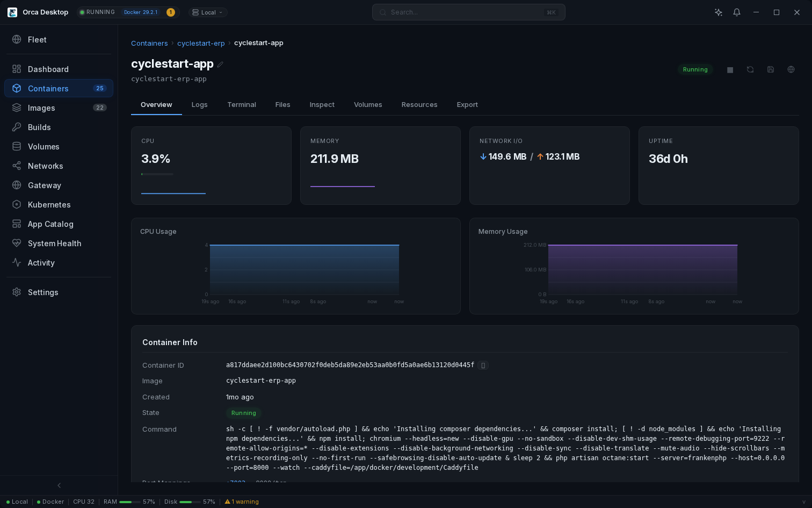Open Gateway section
The image size is (812, 508).
click(x=59, y=185)
